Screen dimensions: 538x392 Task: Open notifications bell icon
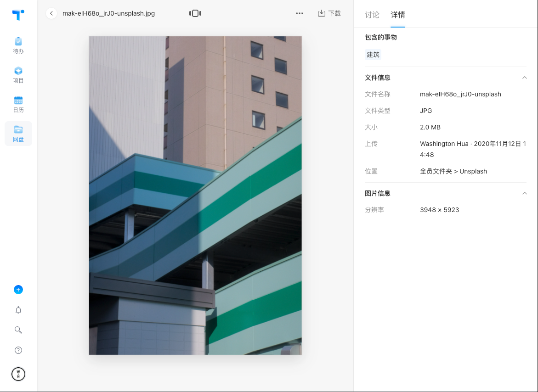pos(18,310)
